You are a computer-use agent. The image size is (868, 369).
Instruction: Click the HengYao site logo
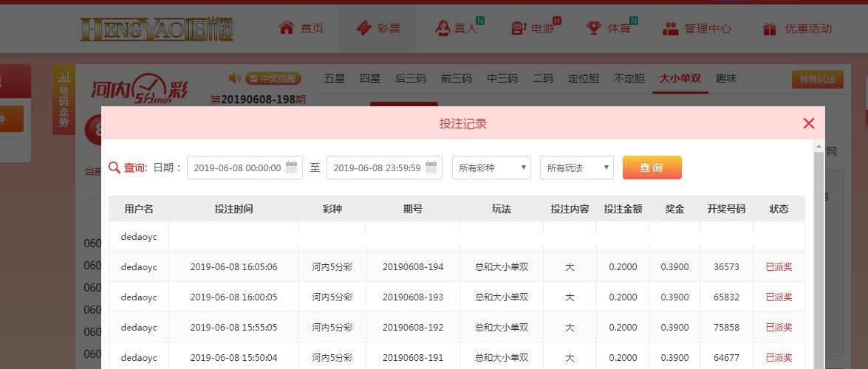point(157,29)
